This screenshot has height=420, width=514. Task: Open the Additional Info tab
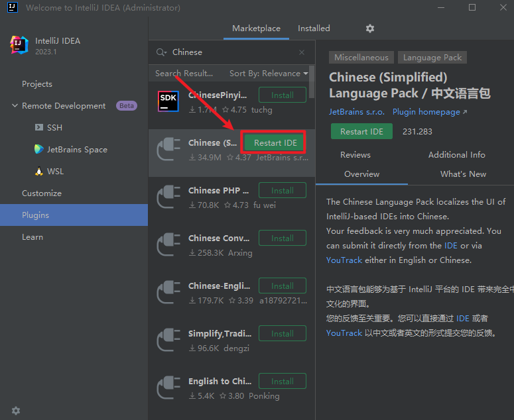pyautogui.click(x=457, y=155)
